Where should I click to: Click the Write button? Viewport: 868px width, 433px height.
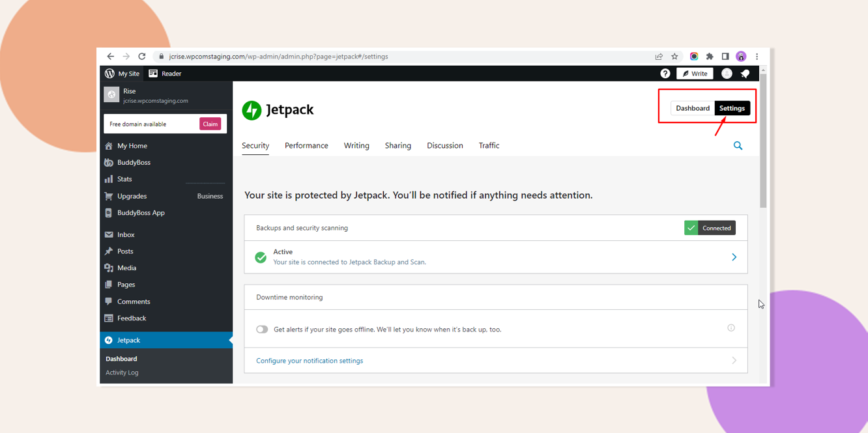coord(695,74)
